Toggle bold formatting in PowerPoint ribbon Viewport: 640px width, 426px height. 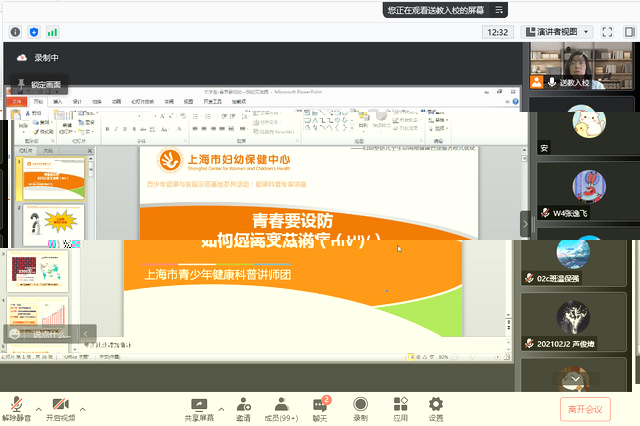coord(107,129)
